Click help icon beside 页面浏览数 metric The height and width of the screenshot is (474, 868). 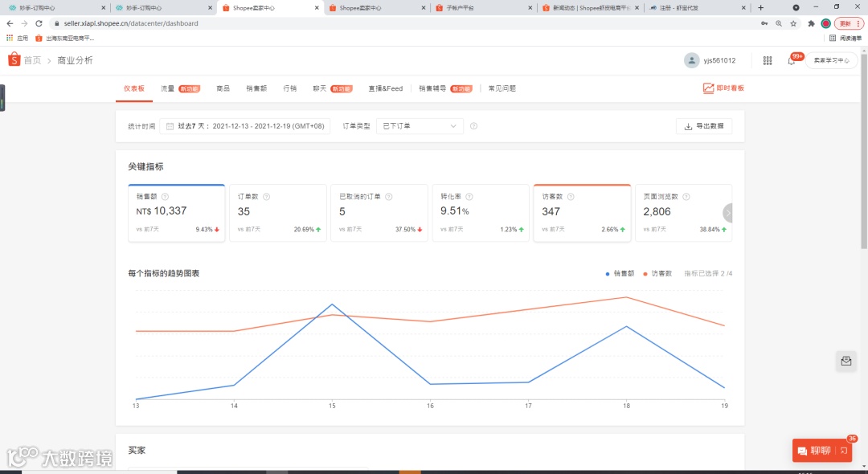pyautogui.click(x=686, y=196)
